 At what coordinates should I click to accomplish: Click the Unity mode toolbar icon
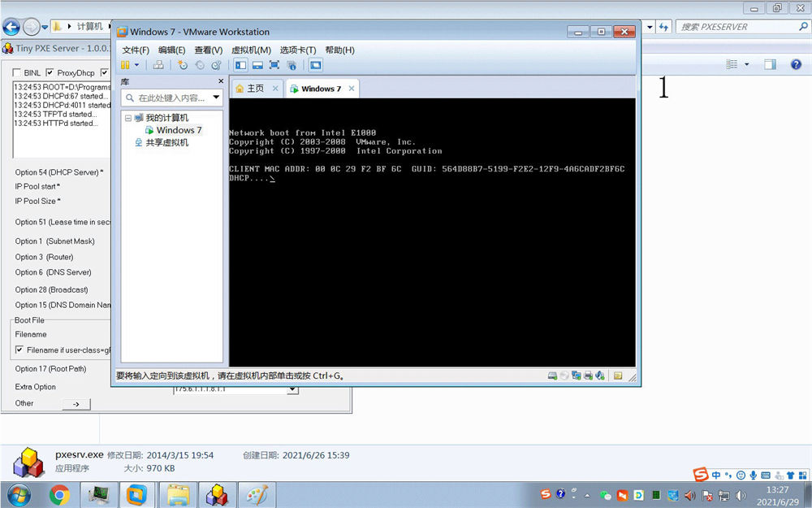[292, 65]
